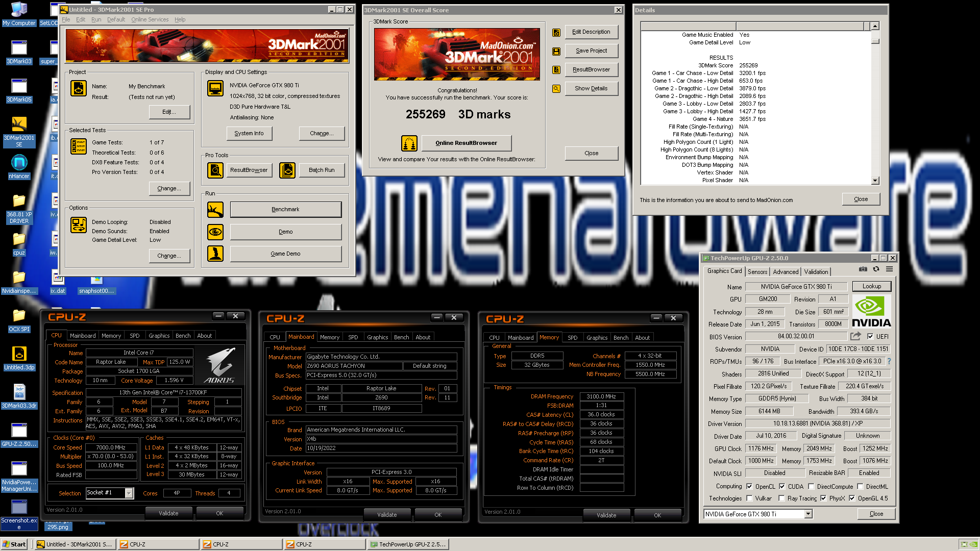Open the File menu in 3DMark2001

(66, 19)
